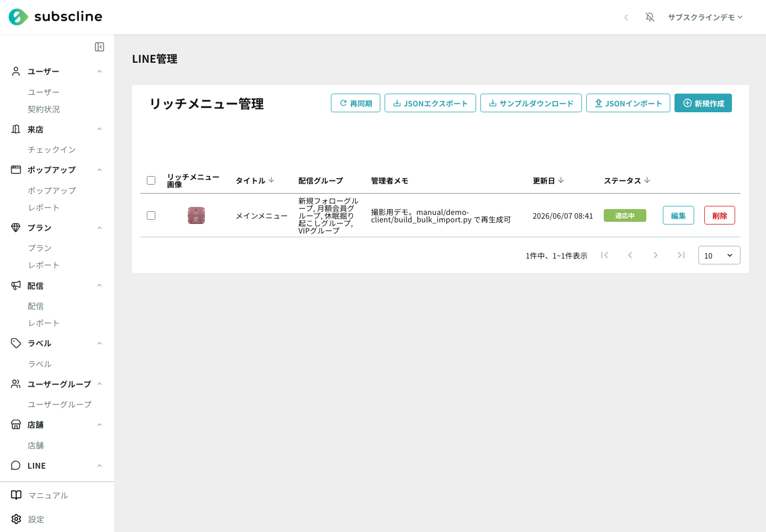Click the プラン diamond icon

(16, 228)
